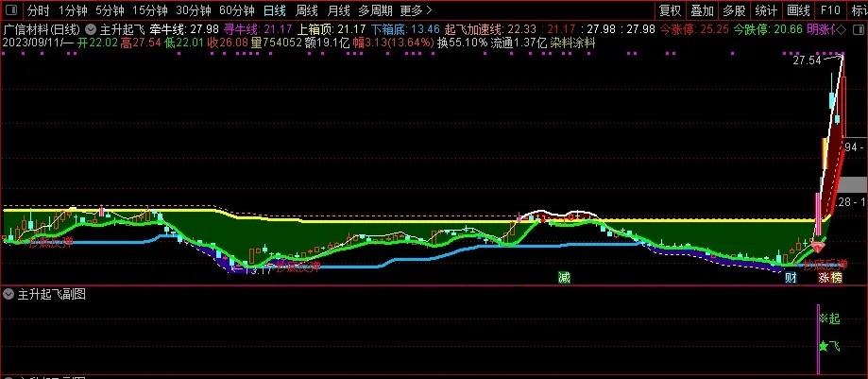Click the turnover rate 换55.10%
The height and width of the screenshot is (379, 868).
coord(462,43)
